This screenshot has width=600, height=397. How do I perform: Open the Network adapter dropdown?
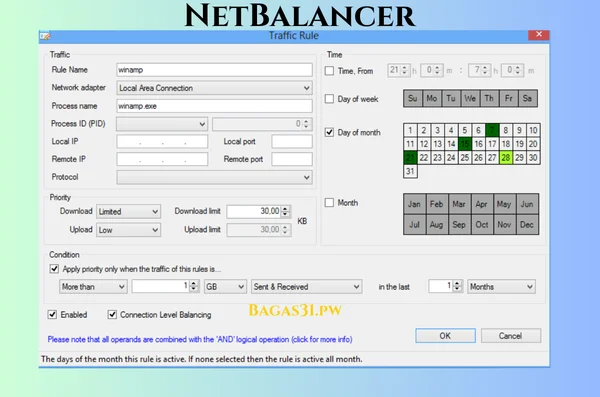pos(214,88)
